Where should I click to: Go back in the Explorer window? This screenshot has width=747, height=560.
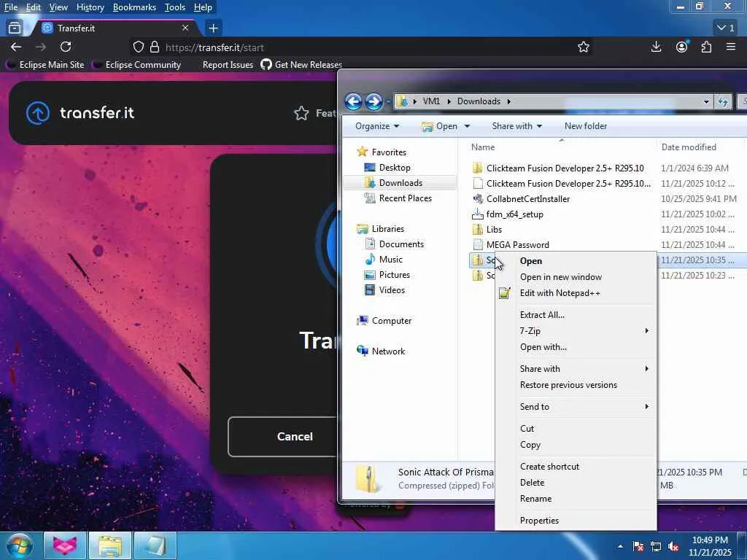(353, 101)
